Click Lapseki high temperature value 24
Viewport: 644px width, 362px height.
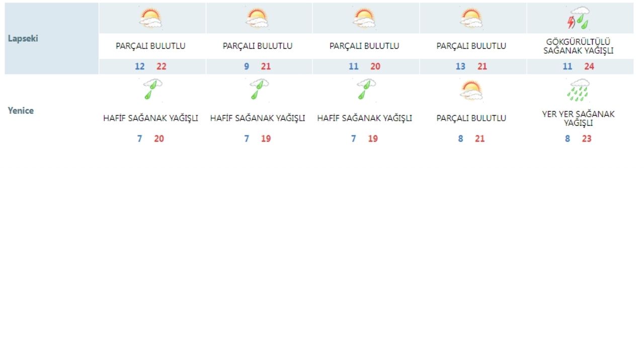(x=589, y=66)
